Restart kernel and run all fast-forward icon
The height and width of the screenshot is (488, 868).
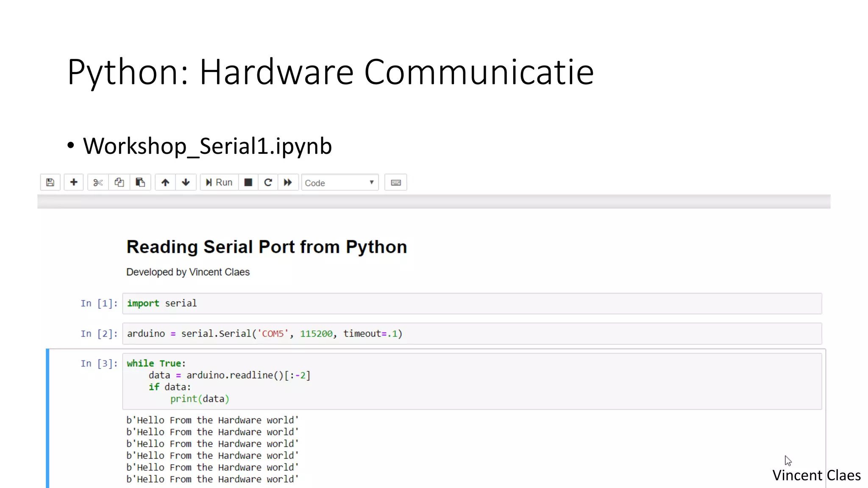[x=288, y=183]
